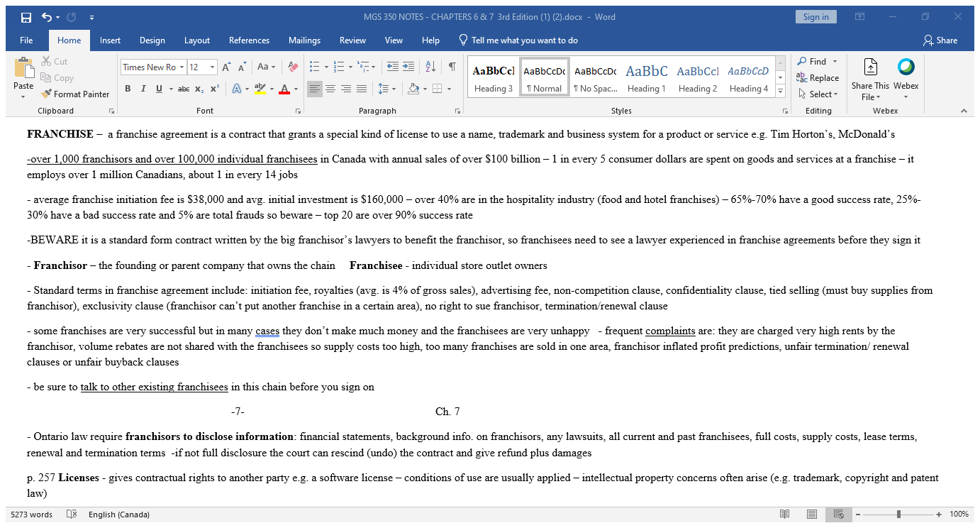Open the borders dropdown arrow
Screen dimensions: 980x528
[x=449, y=89]
